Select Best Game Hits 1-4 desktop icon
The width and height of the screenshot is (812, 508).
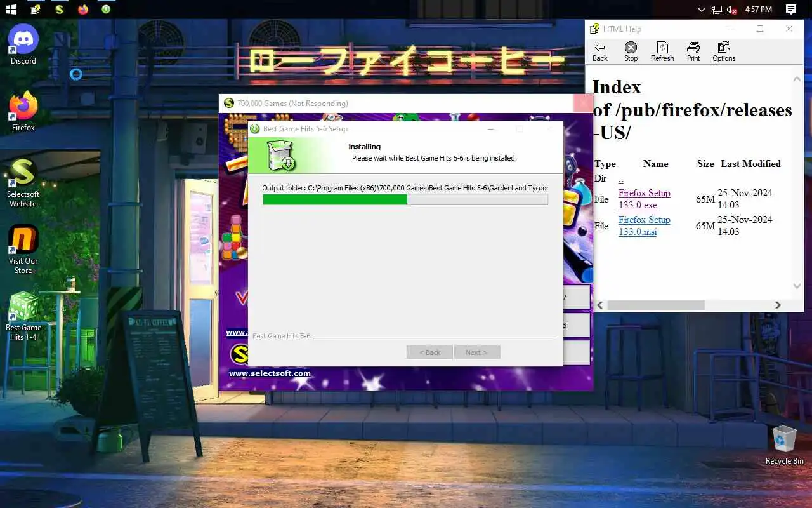23,316
